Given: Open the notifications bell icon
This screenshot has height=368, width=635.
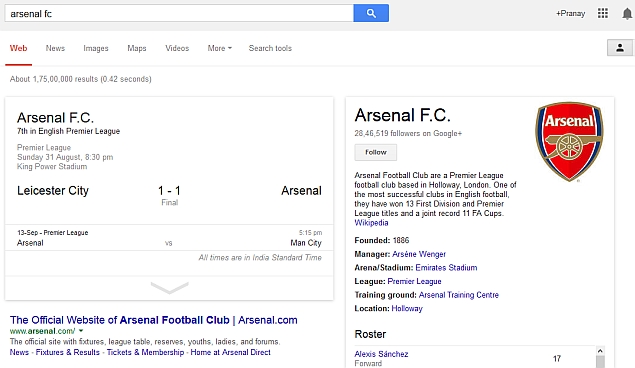Looking at the screenshot, I should 627,14.
